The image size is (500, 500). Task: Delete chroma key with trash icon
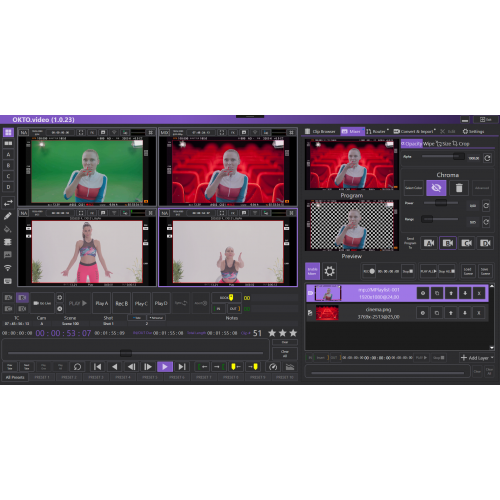tap(459, 188)
